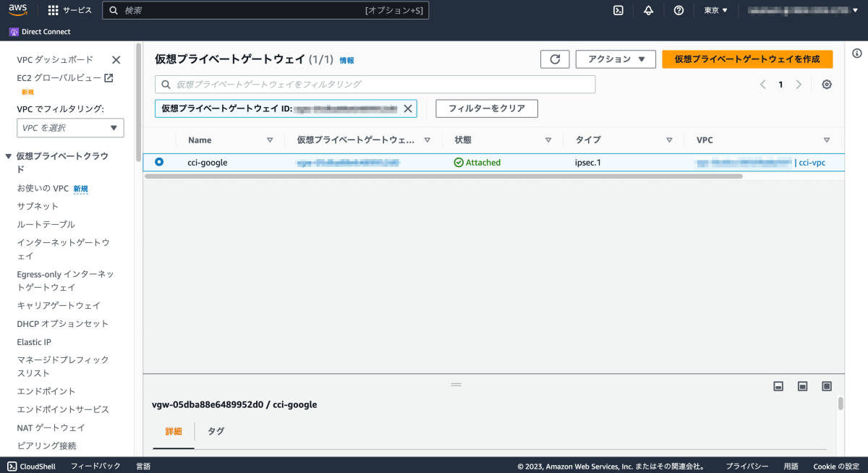Click the panel resize handle
Viewport: 868px width, 473px height.
[456, 384]
